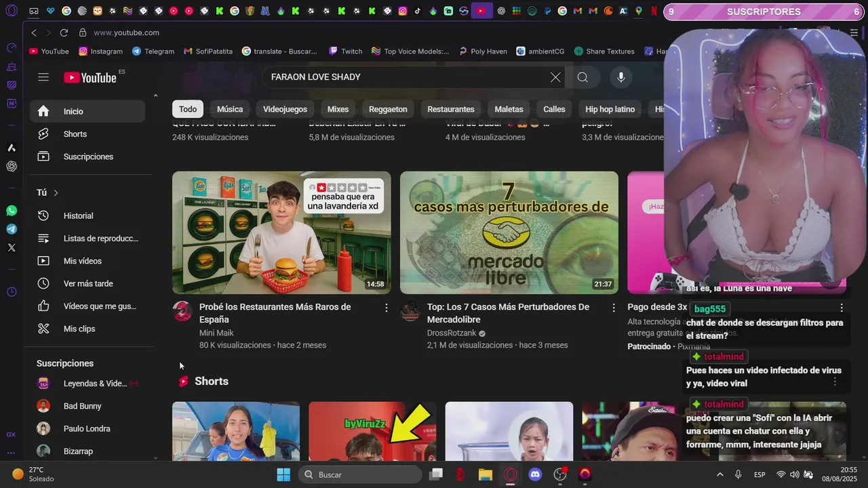868x488 pixels.
Task: Show hidden system tray icons
Action: (719, 474)
